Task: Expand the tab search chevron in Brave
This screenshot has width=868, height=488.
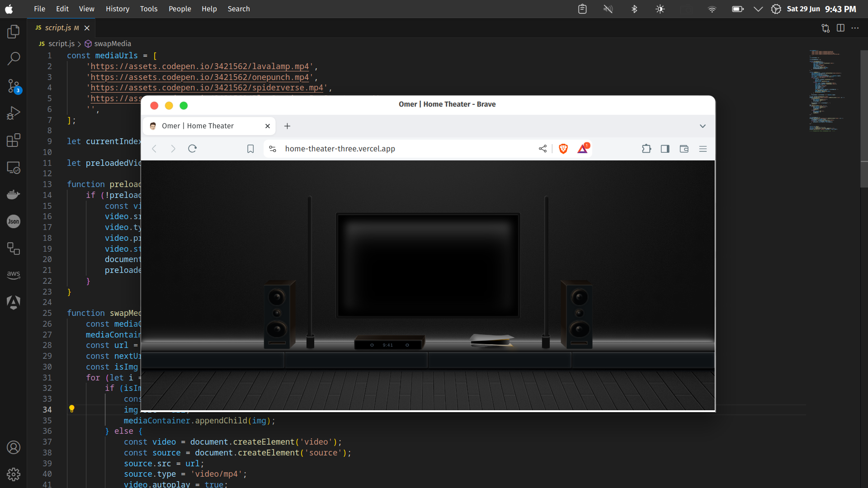Action: click(703, 126)
